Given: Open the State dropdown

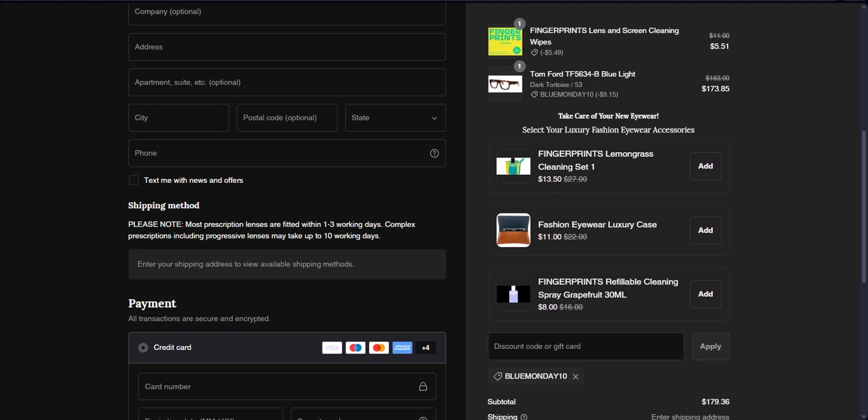Looking at the screenshot, I should click(x=395, y=118).
